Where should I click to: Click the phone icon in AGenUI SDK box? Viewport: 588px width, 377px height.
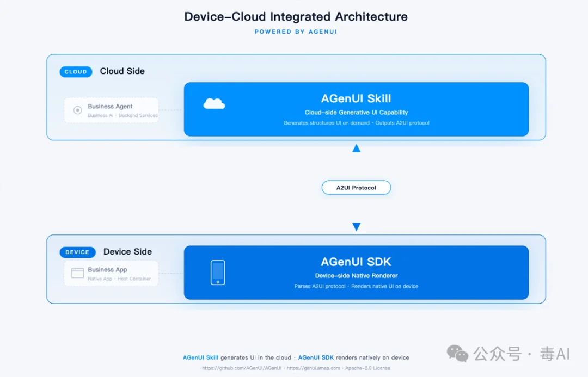(x=218, y=273)
